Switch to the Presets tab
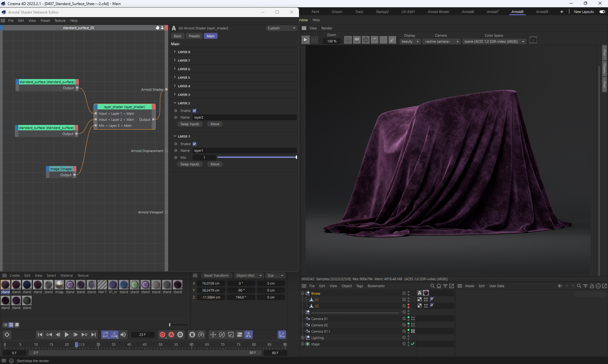 194,36
